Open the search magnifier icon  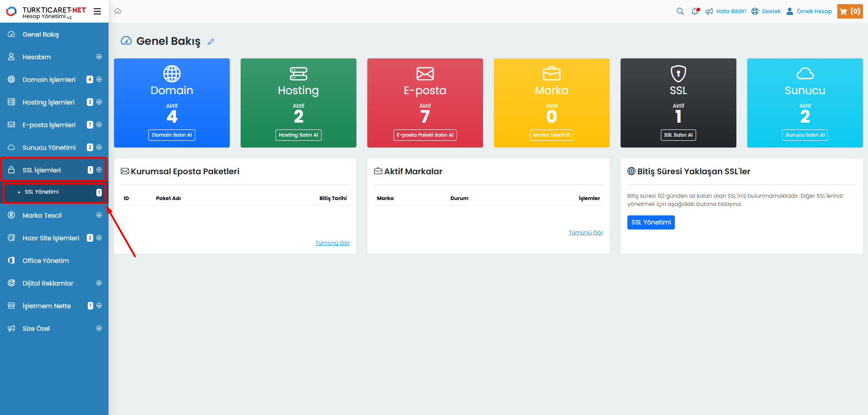point(680,11)
